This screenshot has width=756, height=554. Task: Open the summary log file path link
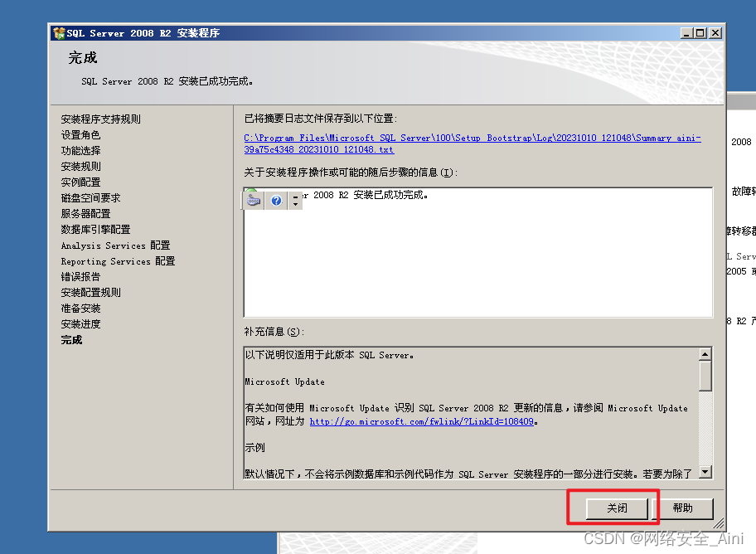pos(472,143)
